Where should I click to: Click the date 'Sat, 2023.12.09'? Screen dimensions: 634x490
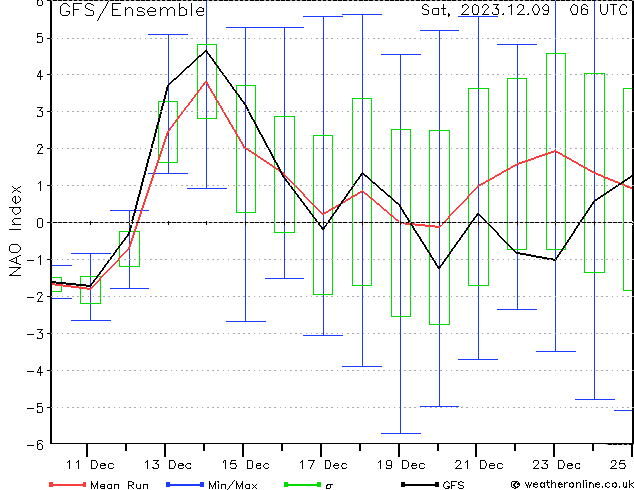[485, 10]
